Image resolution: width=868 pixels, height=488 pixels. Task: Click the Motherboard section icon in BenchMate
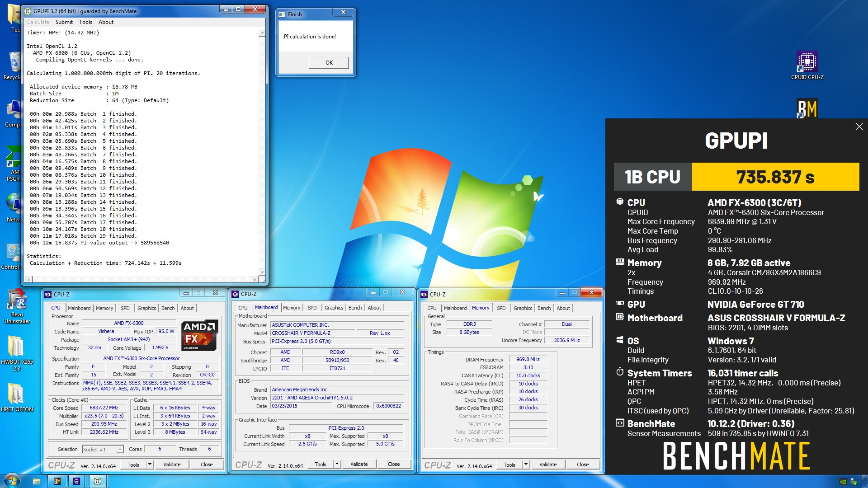(620, 317)
